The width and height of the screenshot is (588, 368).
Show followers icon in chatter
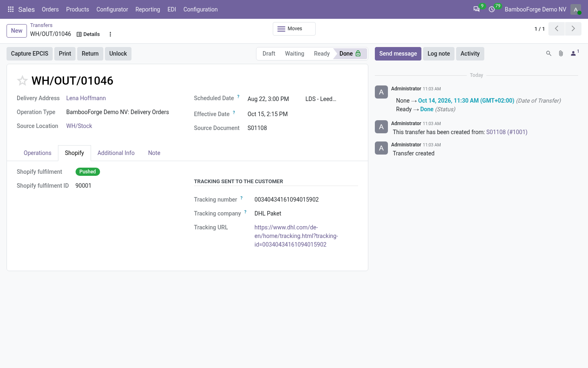click(x=575, y=53)
